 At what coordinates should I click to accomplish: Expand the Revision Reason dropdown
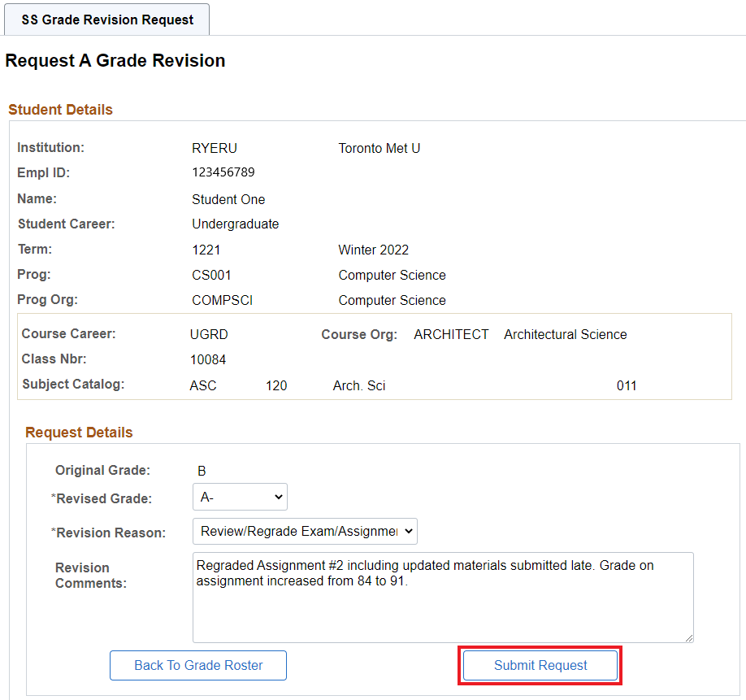click(305, 531)
